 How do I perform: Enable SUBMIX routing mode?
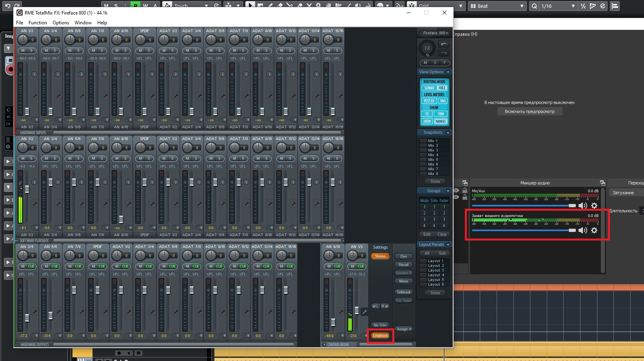pyautogui.click(x=429, y=88)
